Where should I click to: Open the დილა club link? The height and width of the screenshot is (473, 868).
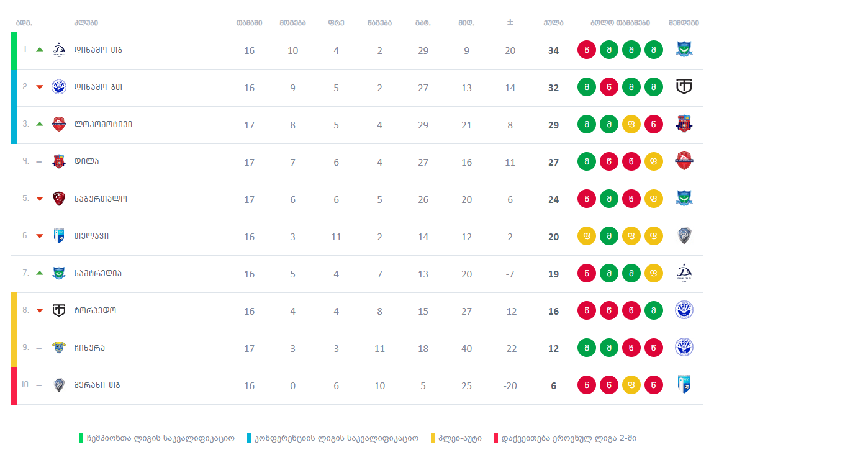[x=86, y=161]
